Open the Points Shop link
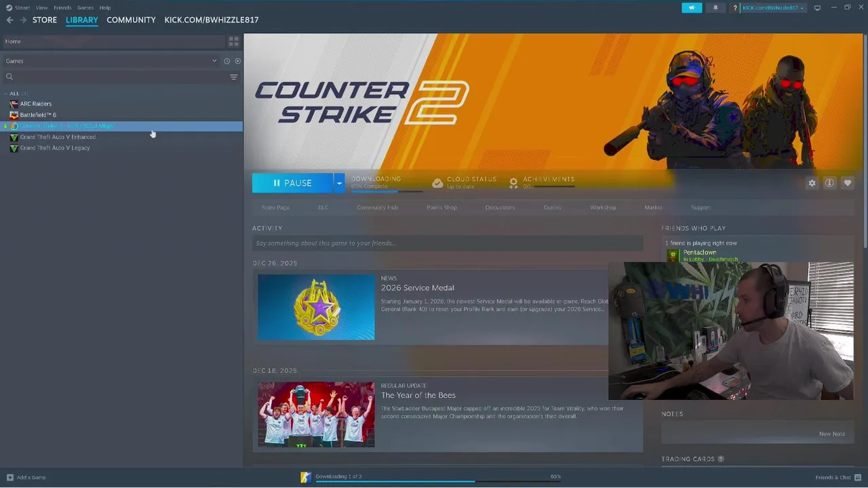Screen dimensions: 868x488 441,207
